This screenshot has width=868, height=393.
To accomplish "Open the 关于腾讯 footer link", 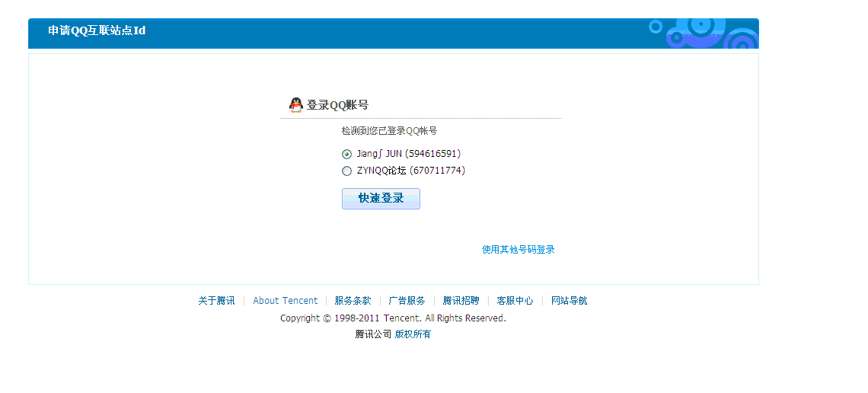I will coord(216,301).
